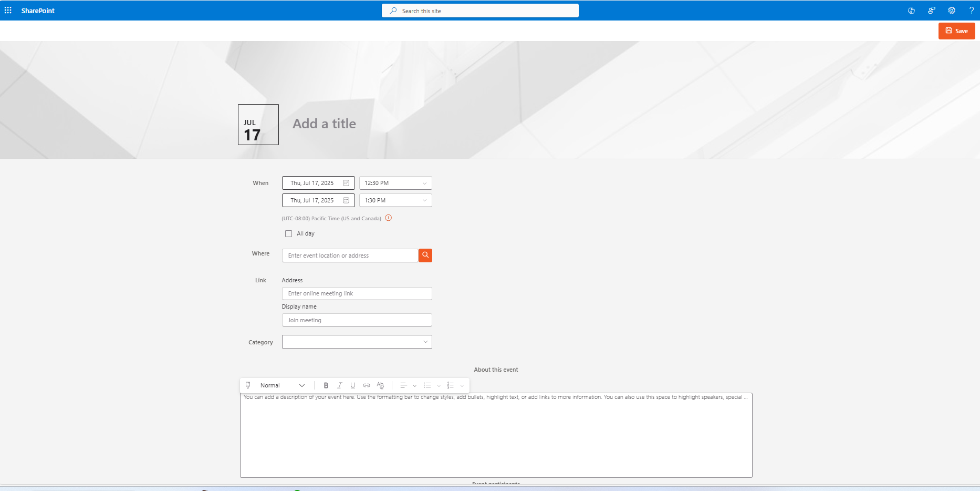Click the end date field
This screenshot has height=491, width=980.
pyautogui.click(x=318, y=200)
